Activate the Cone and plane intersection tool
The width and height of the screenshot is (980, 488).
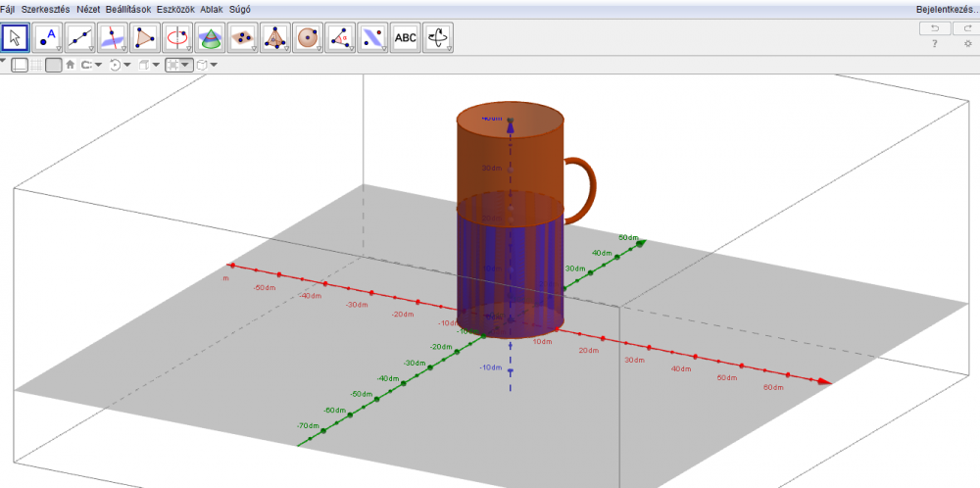coord(210,38)
